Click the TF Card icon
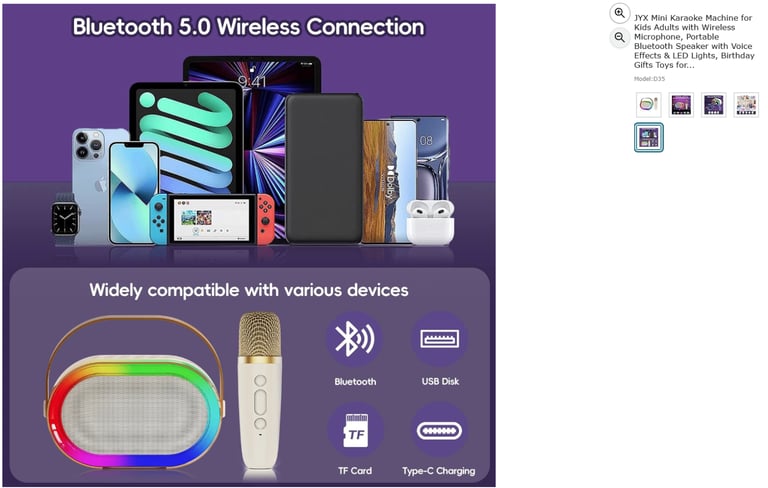 tap(355, 431)
